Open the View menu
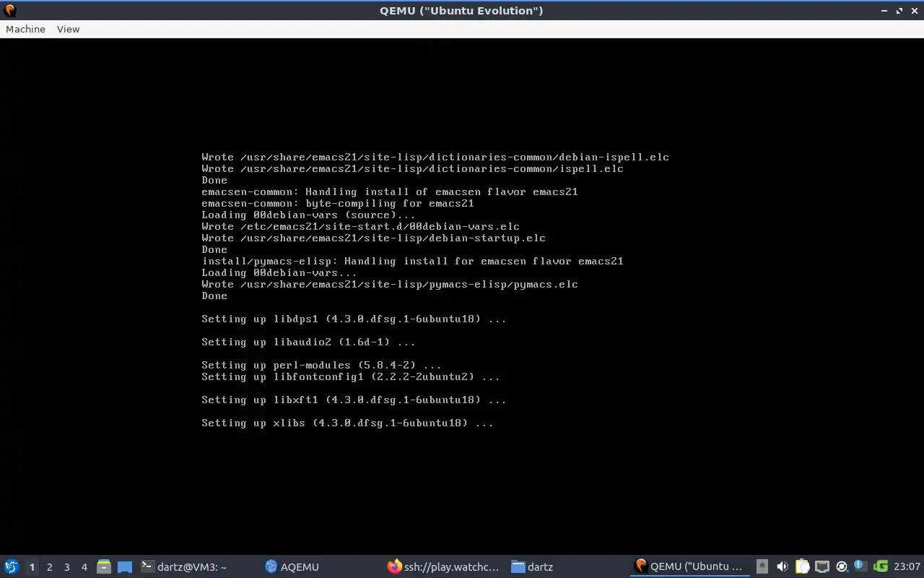This screenshot has height=578, width=924. point(68,29)
